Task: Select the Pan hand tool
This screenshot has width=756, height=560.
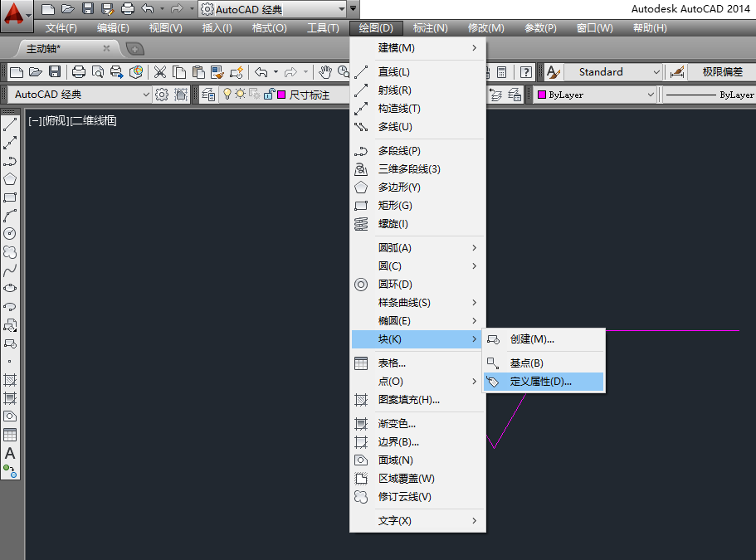Action: pos(325,72)
